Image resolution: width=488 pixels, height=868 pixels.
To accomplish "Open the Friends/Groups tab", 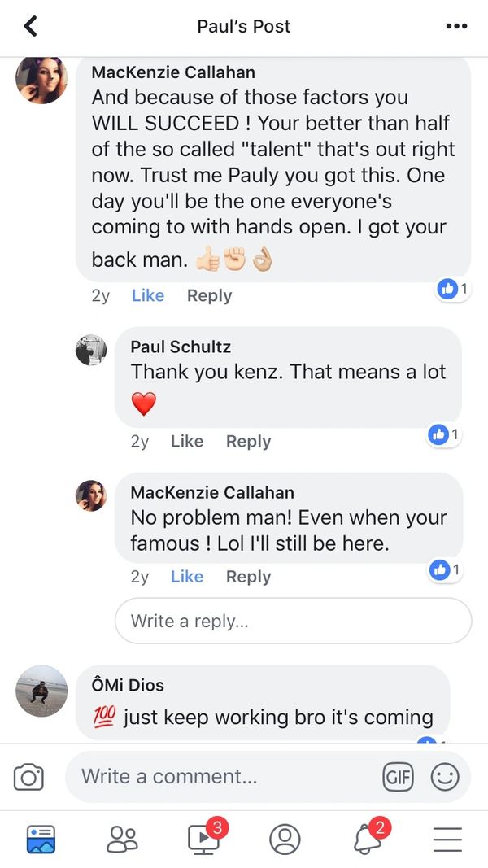I will point(122,839).
